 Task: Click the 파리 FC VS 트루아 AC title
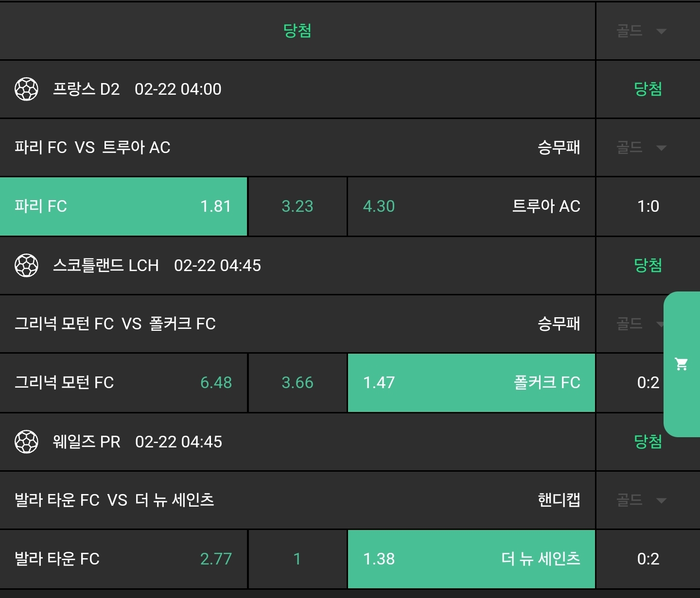point(92,147)
